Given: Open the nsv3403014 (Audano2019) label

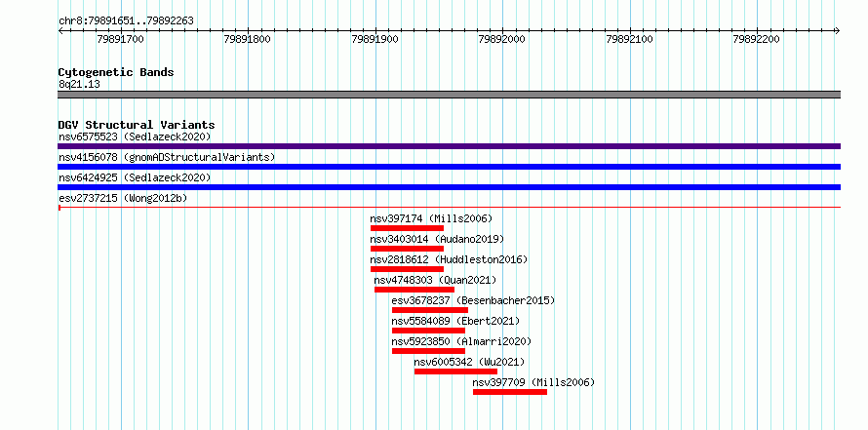Looking at the screenshot, I should point(437,239).
